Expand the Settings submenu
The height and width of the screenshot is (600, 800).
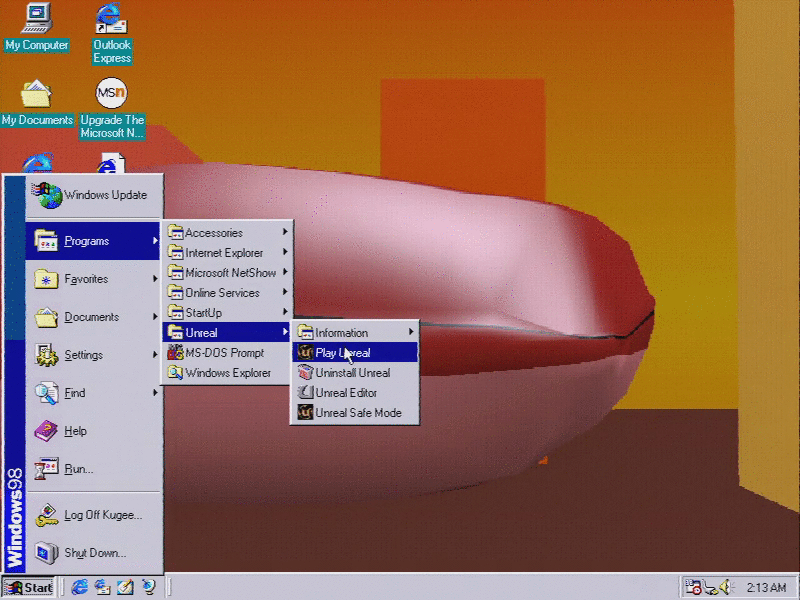pos(93,355)
